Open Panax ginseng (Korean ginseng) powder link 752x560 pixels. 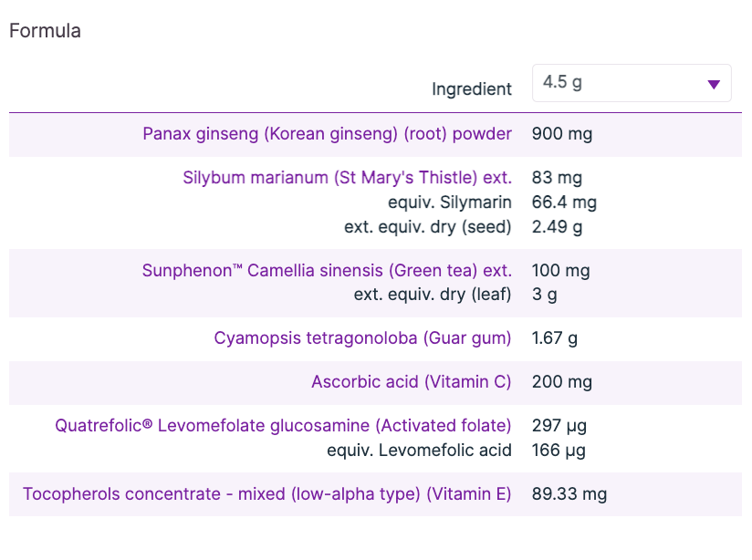coord(327,134)
